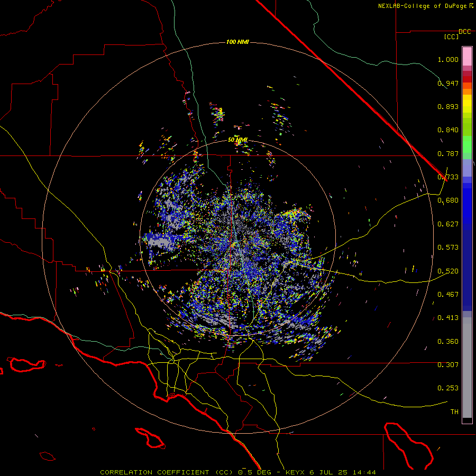Select the 1.000 scale value
This screenshot has width=476, height=476.
pyautogui.click(x=448, y=59)
